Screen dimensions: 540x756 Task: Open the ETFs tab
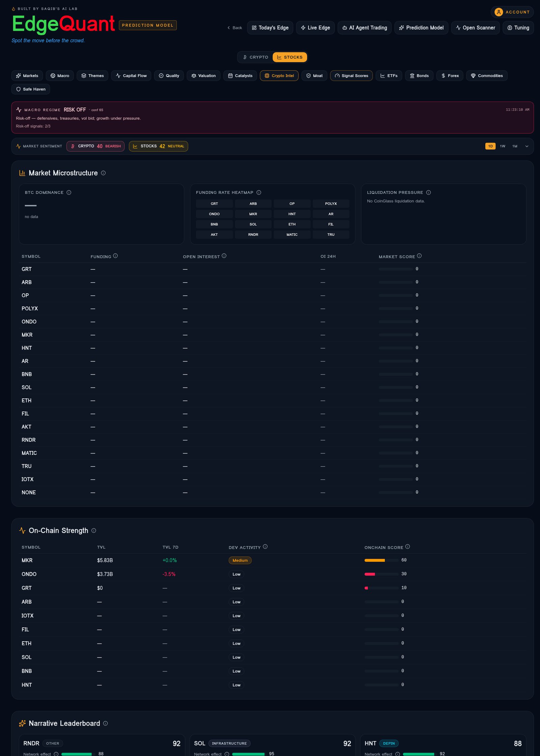click(x=389, y=76)
